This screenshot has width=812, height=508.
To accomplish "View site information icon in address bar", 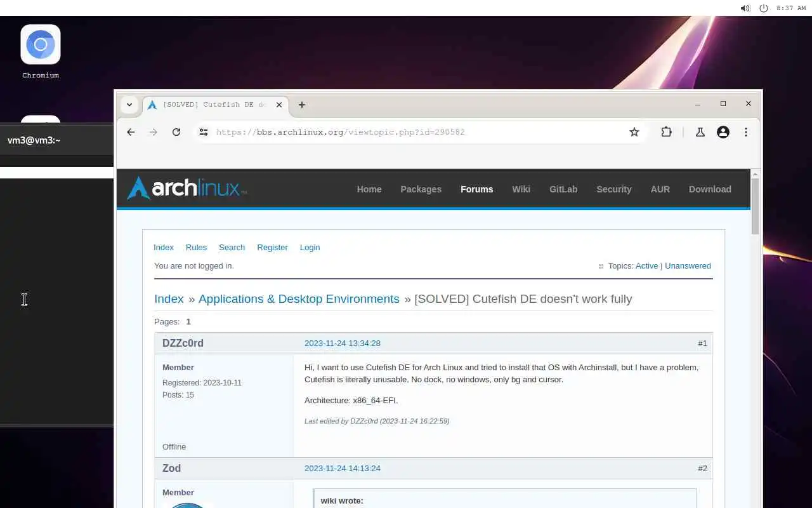I will click(203, 132).
